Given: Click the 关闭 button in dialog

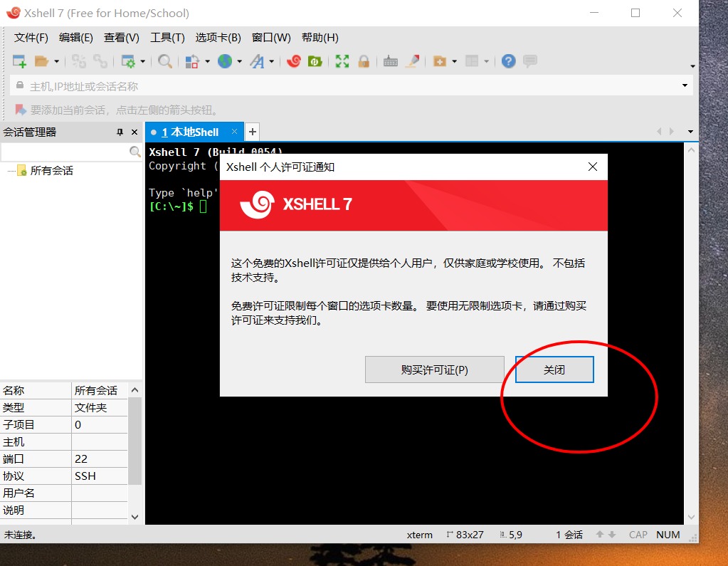Looking at the screenshot, I should 554,370.
